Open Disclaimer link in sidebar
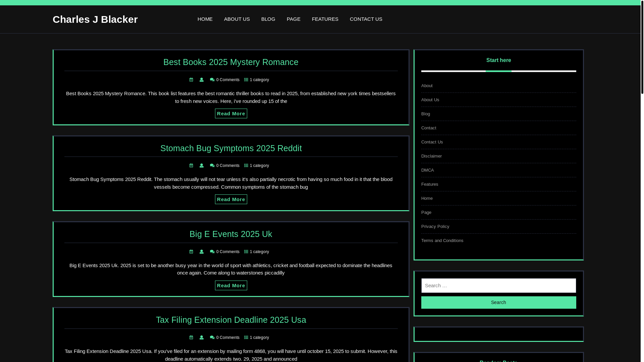 pos(431,156)
